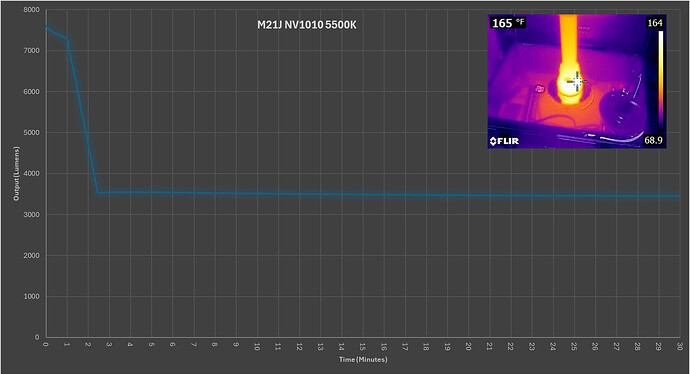This screenshot has height=374, width=690.
Task: Click the thermal color scale bar
Action: click(x=661, y=81)
